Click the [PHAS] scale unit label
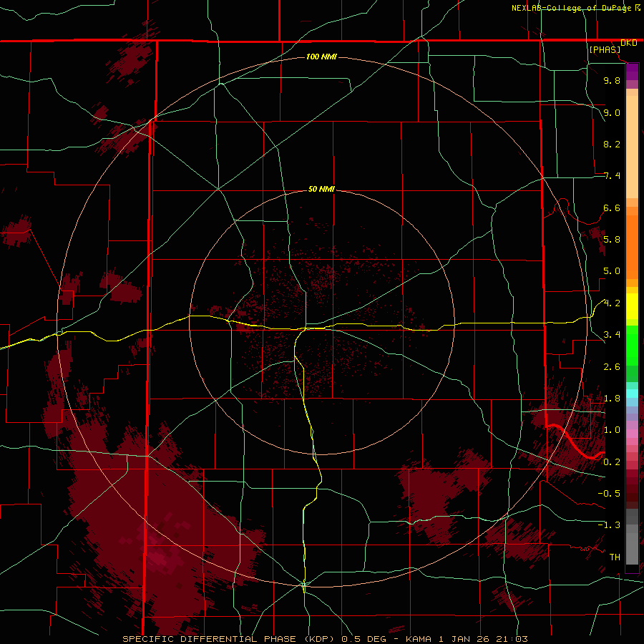644x644 pixels. click(x=605, y=49)
